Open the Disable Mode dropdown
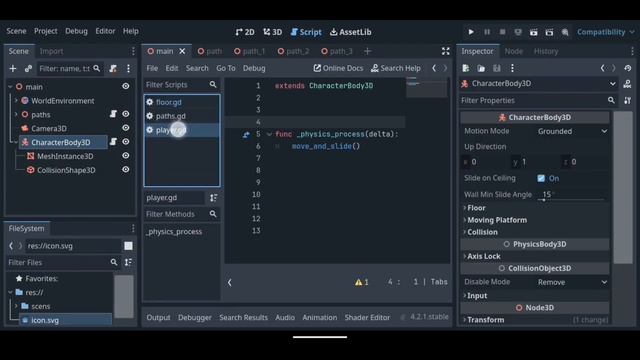 (x=572, y=282)
